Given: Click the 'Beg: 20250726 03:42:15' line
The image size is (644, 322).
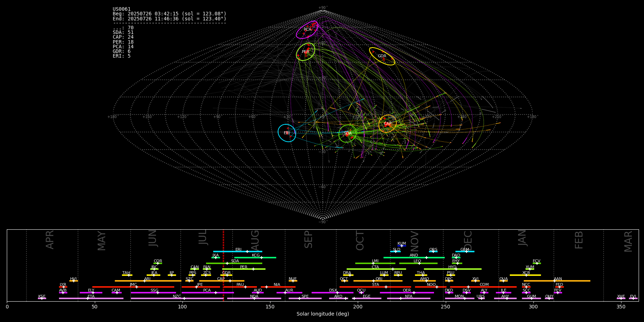Looking at the screenshot, I should pos(170,14).
